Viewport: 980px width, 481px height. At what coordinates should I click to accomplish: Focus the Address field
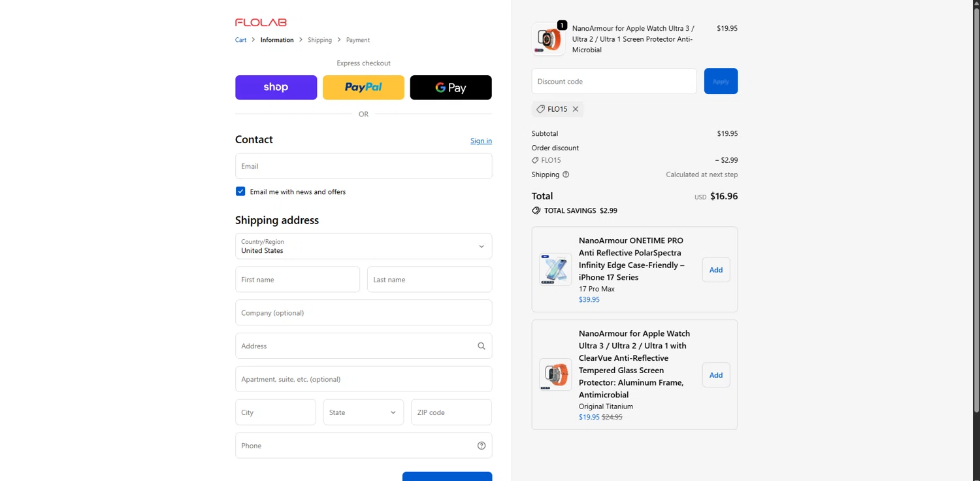pos(363,346)
